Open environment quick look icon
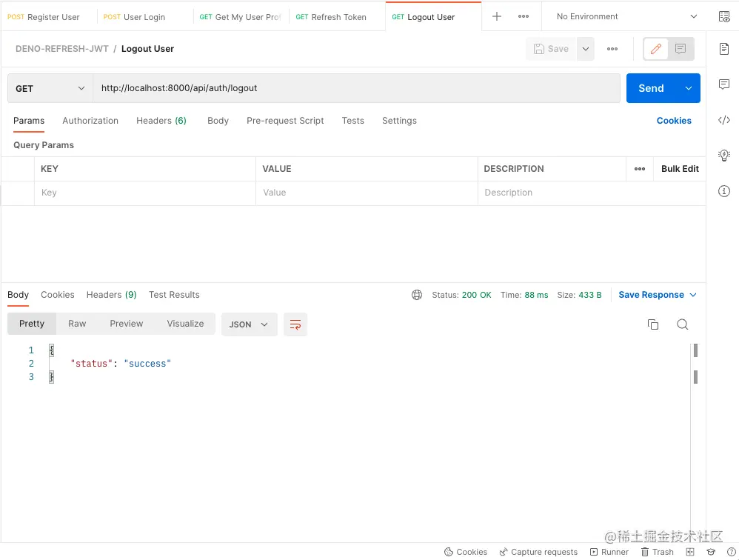The height and width of the screenshot is (560, 739). 724,16
